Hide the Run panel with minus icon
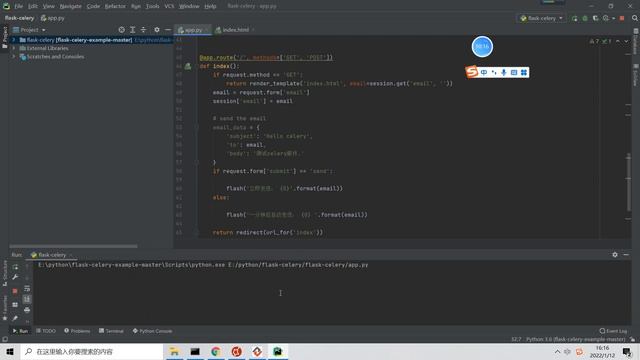The image size is (640, 360). 626,255
